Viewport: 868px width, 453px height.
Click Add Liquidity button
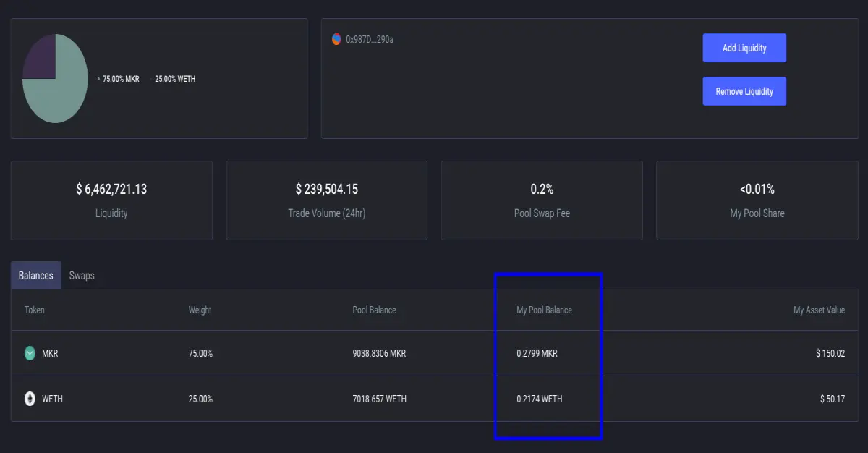[x=744, y=48]
